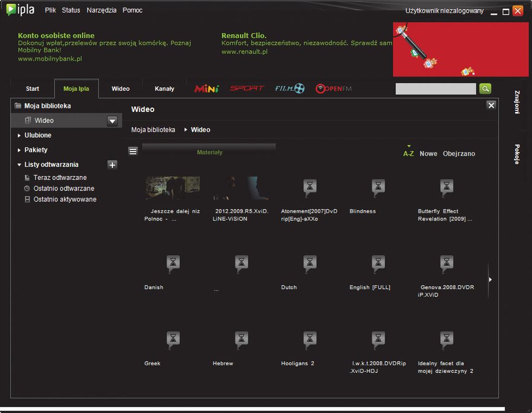Expand the Ulubione section

click(x=20, y=135)
